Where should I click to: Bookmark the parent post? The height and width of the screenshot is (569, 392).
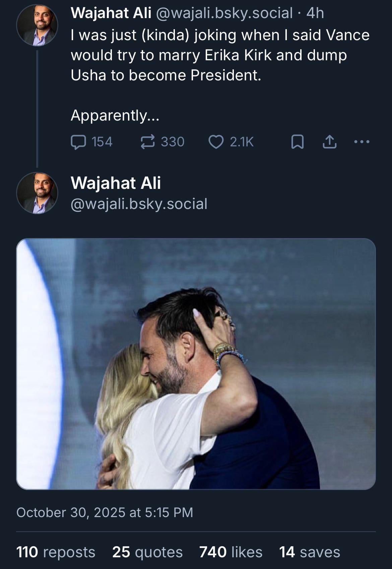click(297, 142)
